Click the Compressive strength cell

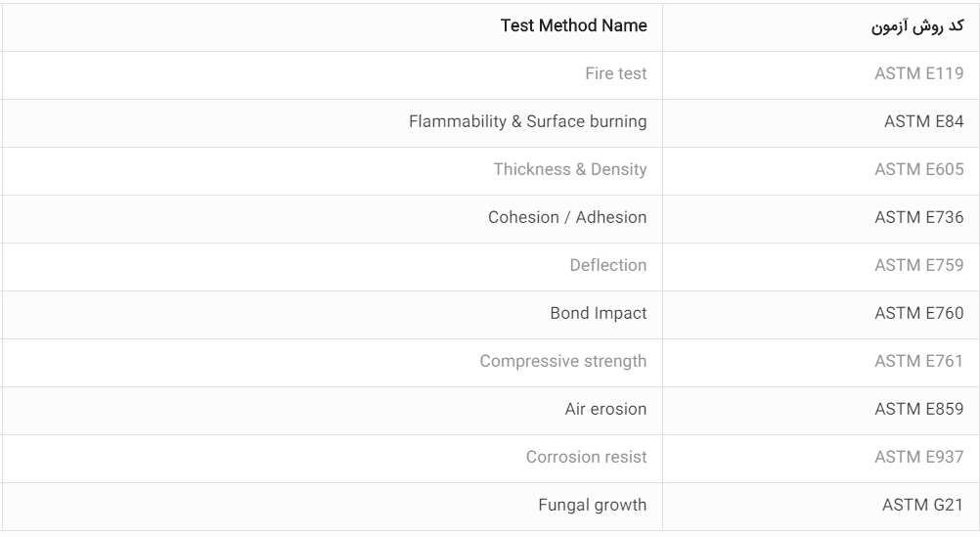click(x=562, y=362)
